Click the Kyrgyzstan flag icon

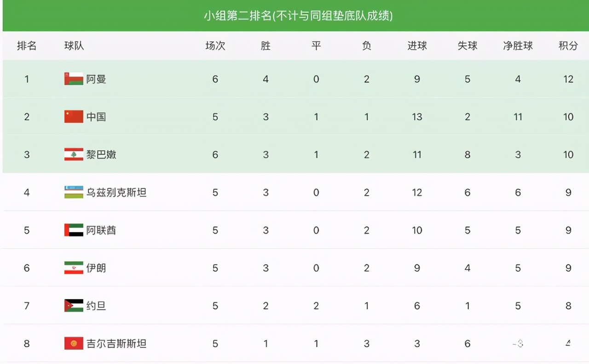(74, 343)
